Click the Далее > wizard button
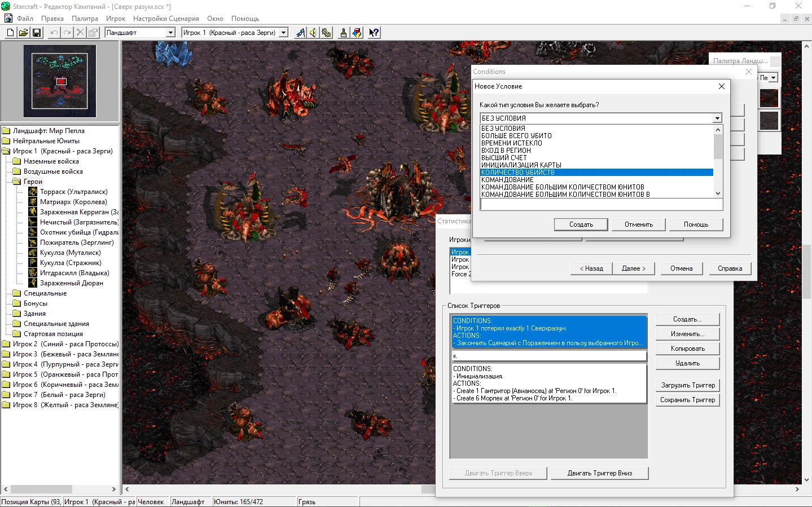The height and width of the screenshot is (507, 812). (x=633, y=268)
